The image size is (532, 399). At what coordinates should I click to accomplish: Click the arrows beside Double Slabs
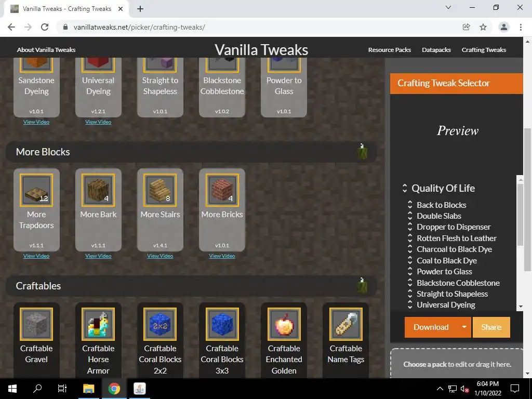(410, 216)
